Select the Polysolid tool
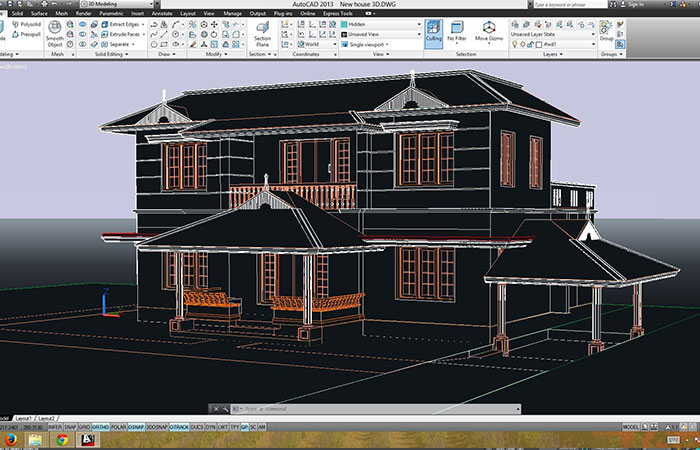 point(28,23)
